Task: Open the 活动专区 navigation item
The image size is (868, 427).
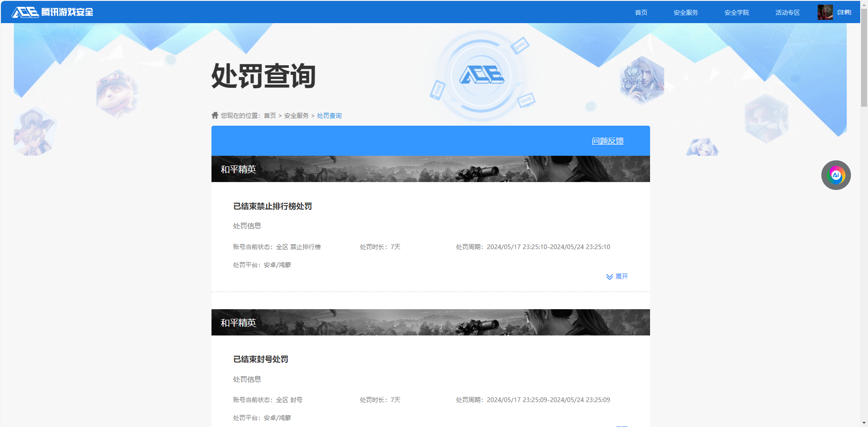Action: tap(787, 12)
